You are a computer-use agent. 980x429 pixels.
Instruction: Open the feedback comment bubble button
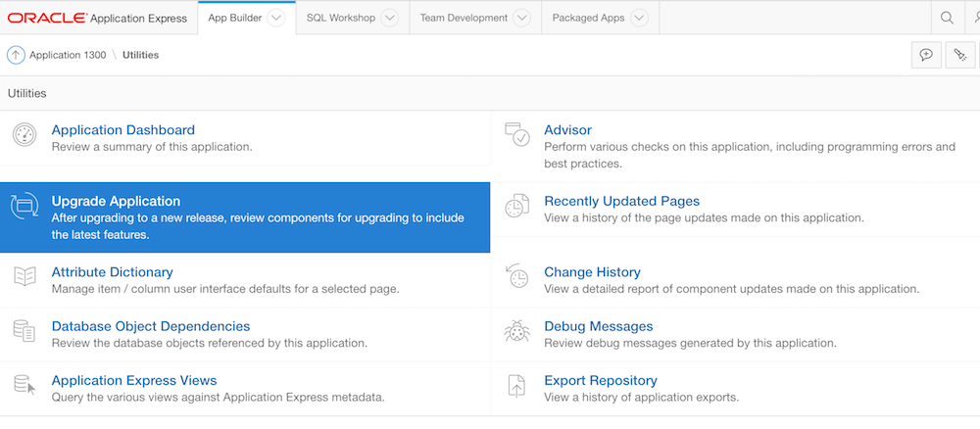coord(926,55)
